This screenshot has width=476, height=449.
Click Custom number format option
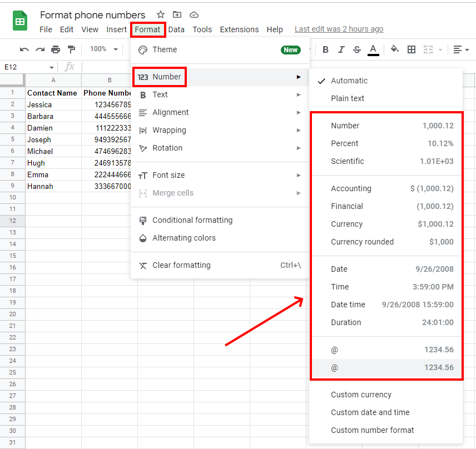tap(372, 430)
